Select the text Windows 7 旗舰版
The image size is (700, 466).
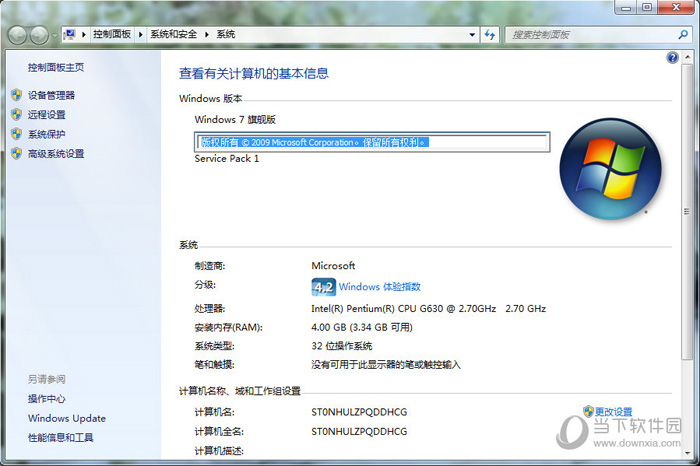click(235, 119)
